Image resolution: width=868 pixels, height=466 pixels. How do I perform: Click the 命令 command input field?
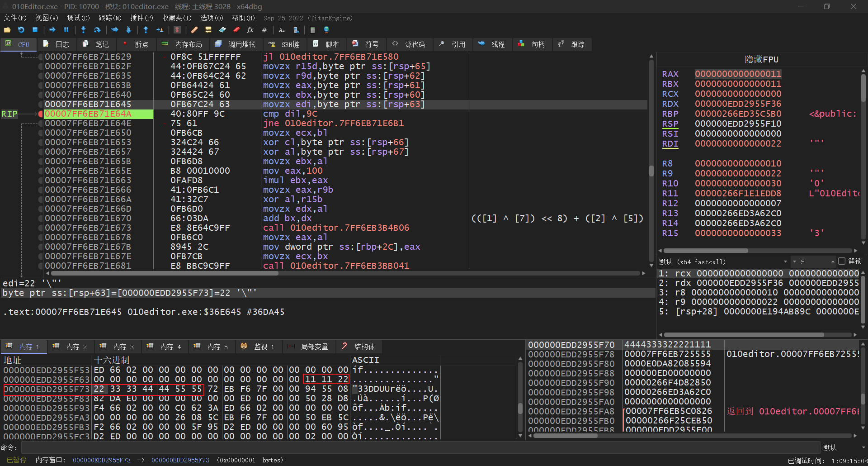[420, 447]
